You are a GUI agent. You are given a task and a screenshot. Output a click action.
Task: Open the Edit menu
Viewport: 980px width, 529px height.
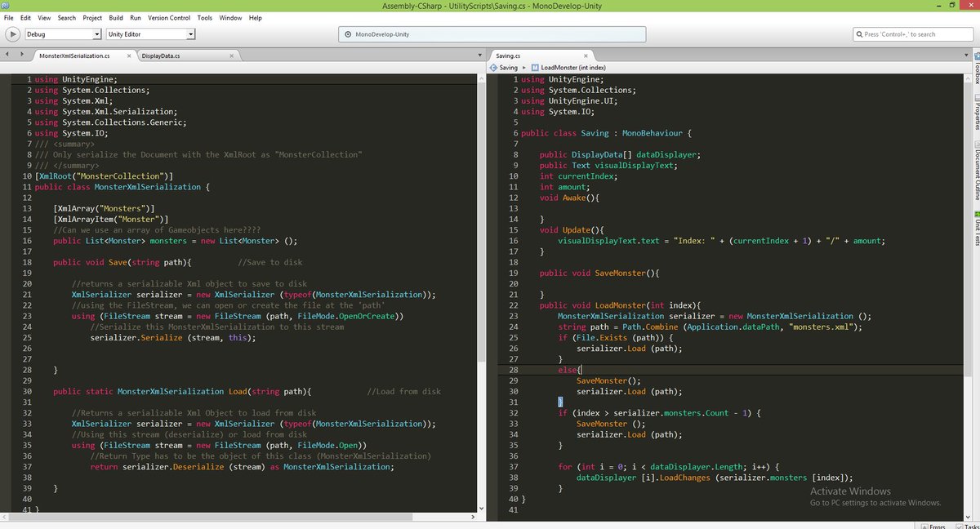click(x=26, y=17)
